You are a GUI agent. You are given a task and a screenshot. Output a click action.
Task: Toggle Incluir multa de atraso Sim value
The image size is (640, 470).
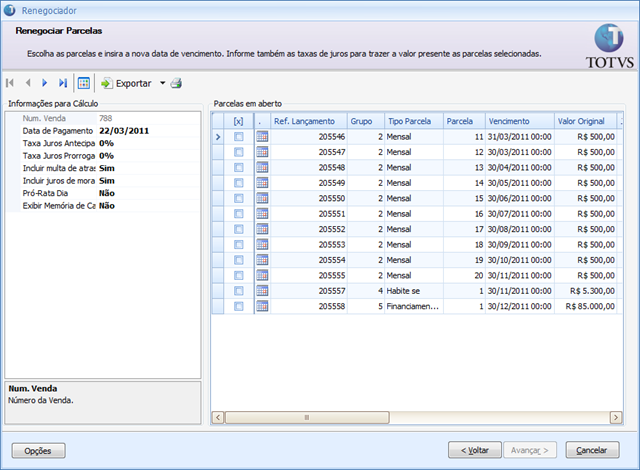pyautogui.click(x=149, y=168)
